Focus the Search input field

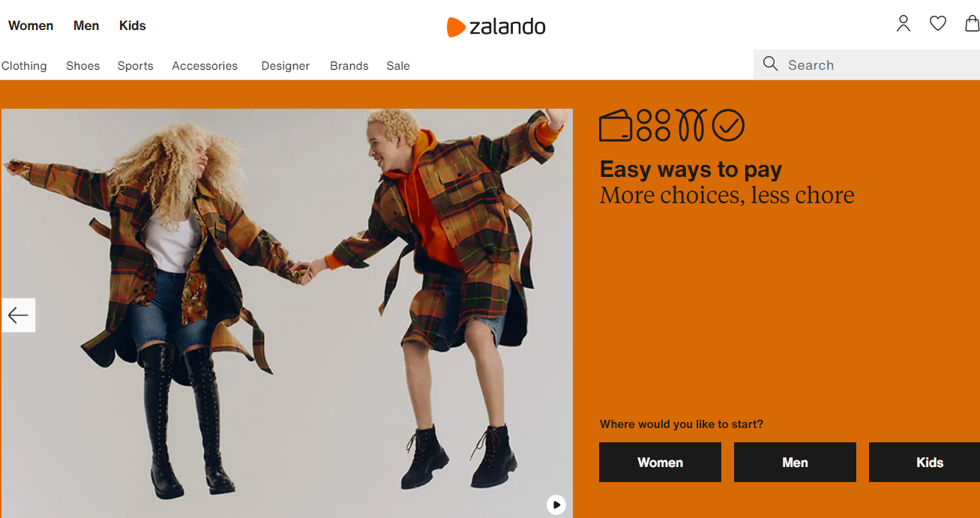click(867, 64)
